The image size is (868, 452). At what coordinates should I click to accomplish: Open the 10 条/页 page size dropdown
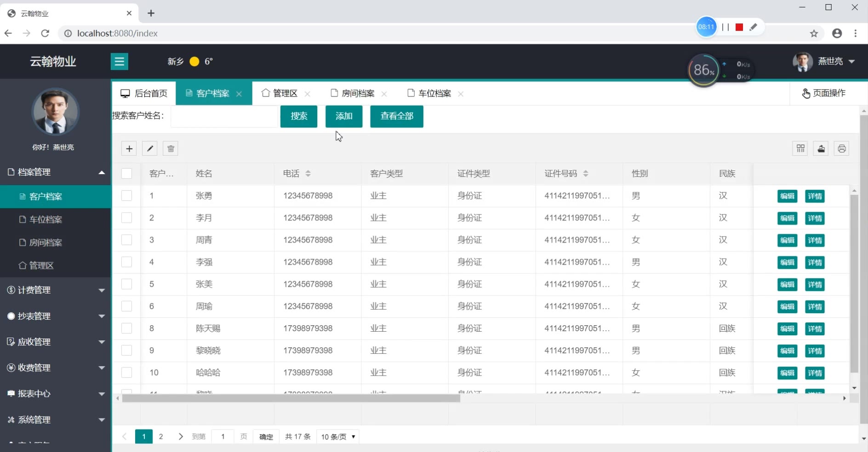pyautogui.click(x=338, y=437)
